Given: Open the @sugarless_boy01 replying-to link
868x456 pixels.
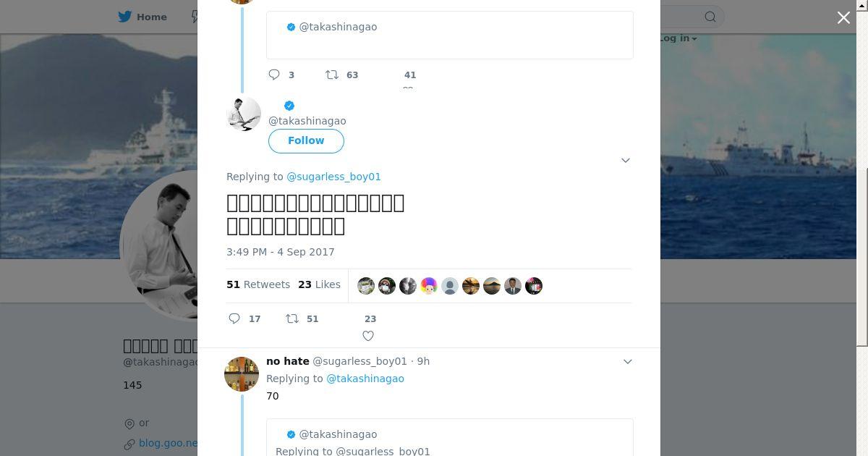Looking at the screenshot, I should point(333,177).
